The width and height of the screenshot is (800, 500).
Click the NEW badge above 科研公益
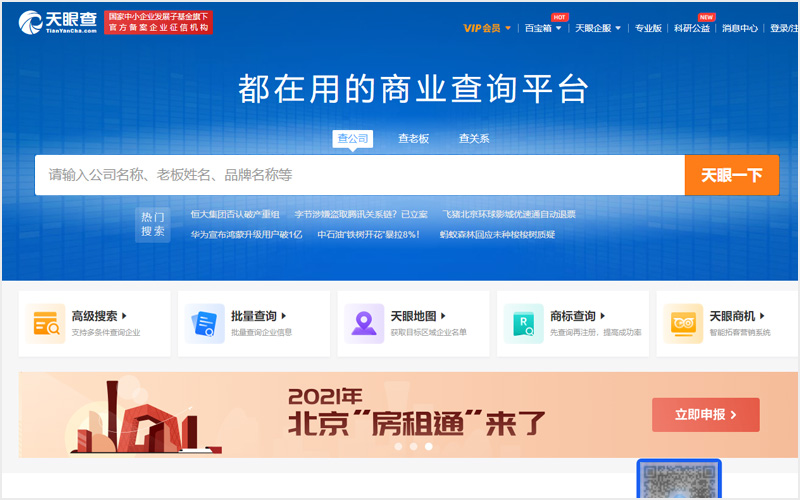pos(707,17)
